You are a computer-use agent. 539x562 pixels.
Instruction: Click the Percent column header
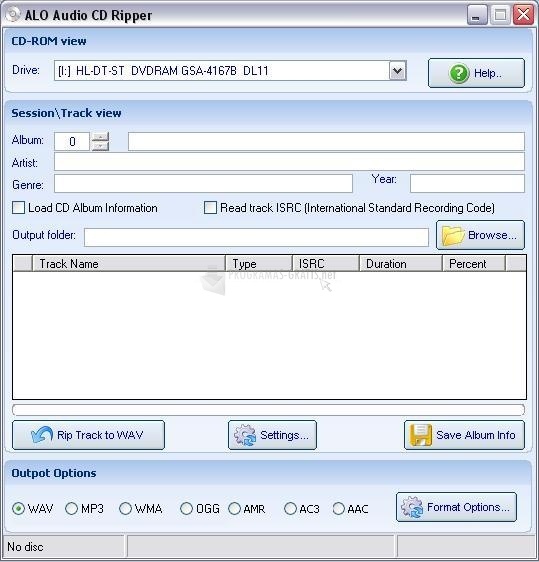point(474,263)
